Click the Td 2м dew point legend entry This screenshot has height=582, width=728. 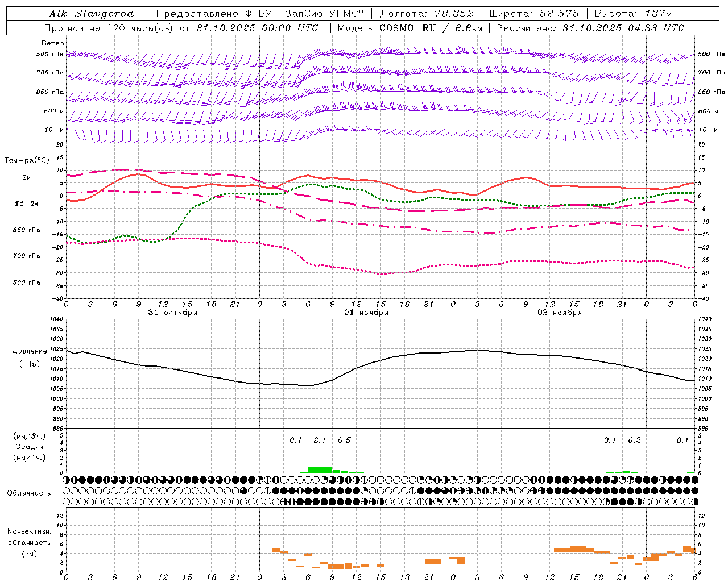(27, 203)
